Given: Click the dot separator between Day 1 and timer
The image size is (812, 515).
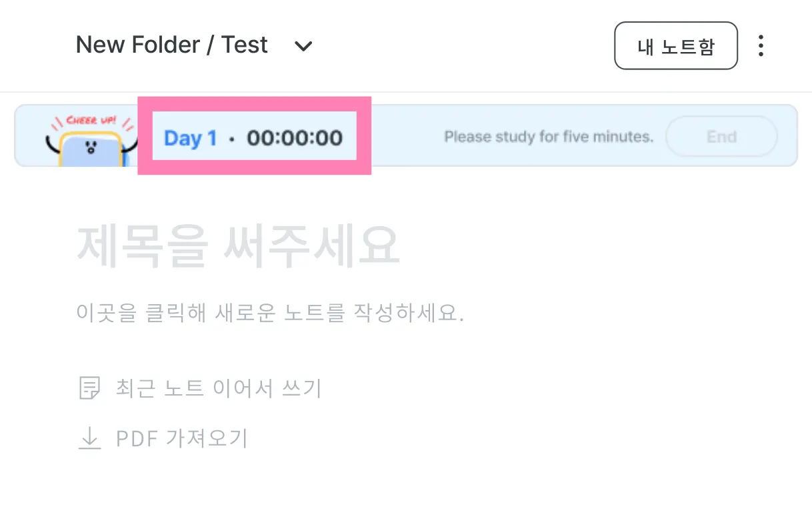Looking at the screenshot, I should click(231, 139).
